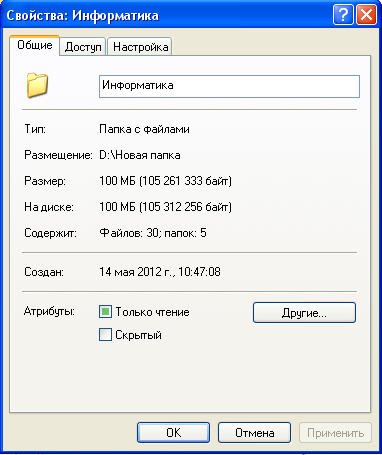Click the Содержит: label
The height and width of the screenshot is (455, 382).
(x=50, y=233)
